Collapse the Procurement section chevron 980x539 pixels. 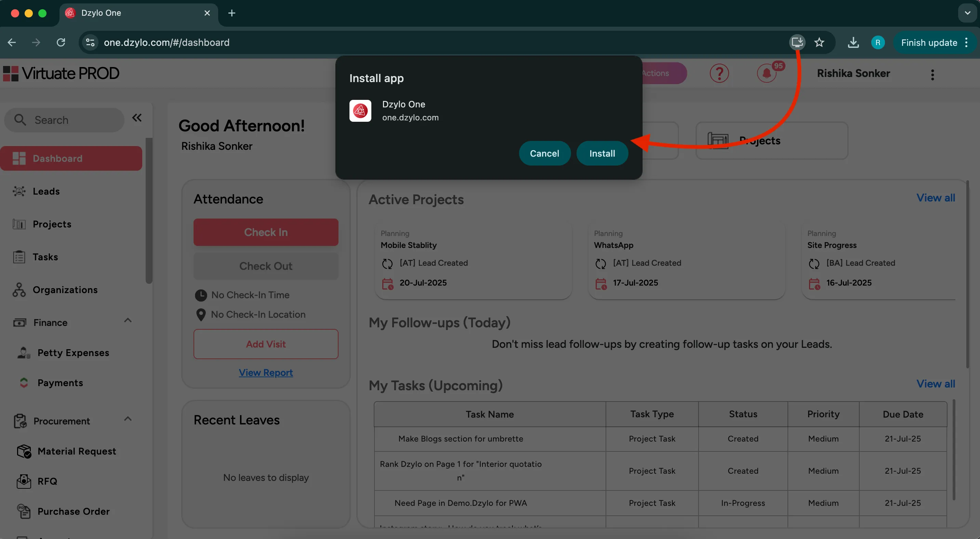(x=128, y=419)
